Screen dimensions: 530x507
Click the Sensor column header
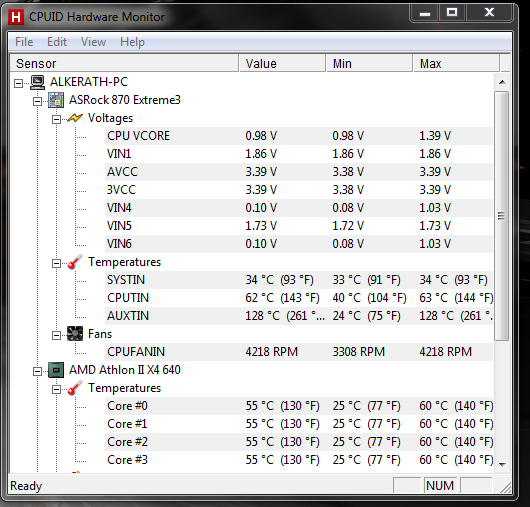click(124, 64)
